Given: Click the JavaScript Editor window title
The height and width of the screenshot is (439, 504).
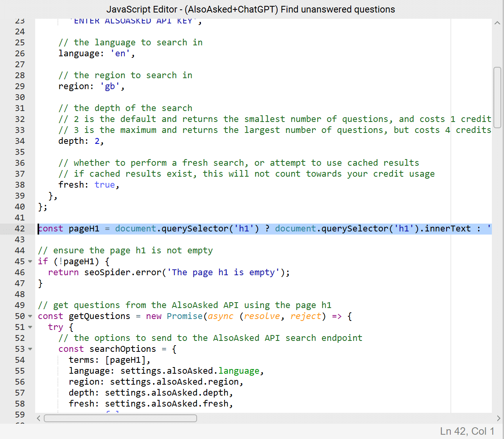Looking at the screenshot, I should [x=251, y=9].
